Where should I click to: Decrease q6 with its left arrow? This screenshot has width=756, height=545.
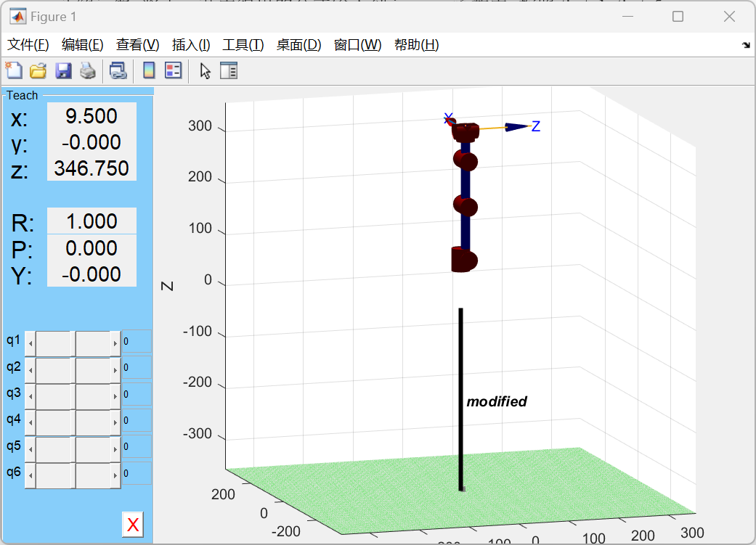(31, 475)
